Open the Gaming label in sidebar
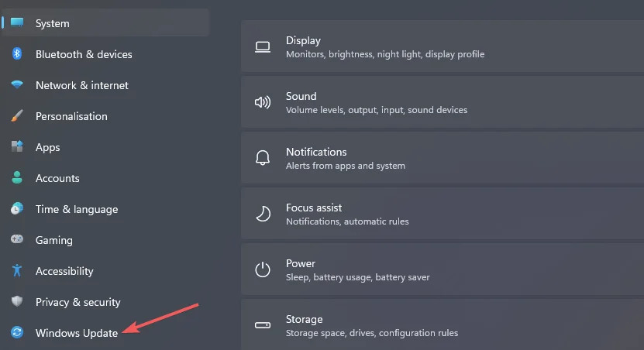This screenshot has width=644, height=350. tap(54, 241)
